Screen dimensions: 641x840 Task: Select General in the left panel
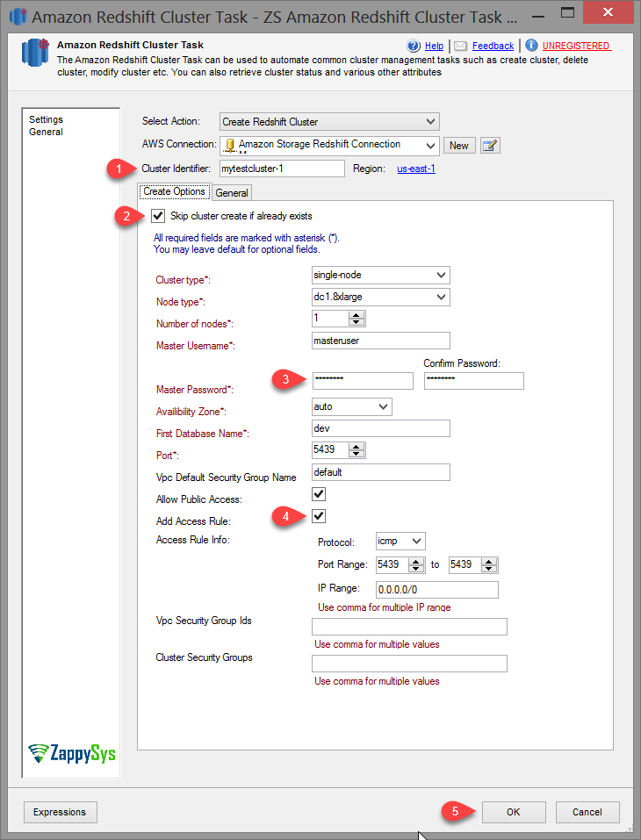[x=46, y=132]
